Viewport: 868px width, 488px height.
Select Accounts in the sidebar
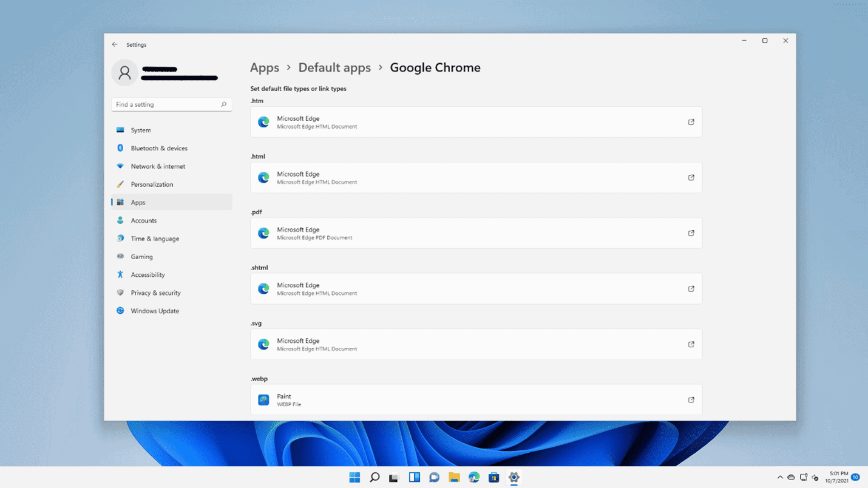coord(172,220)
